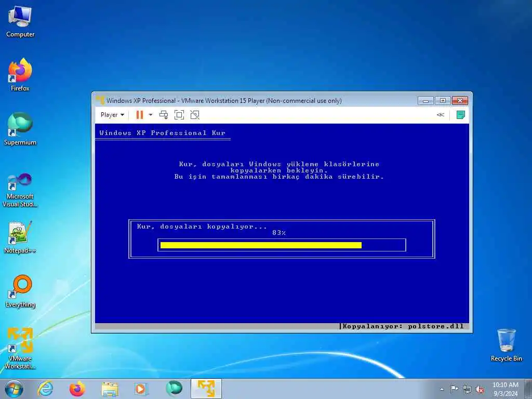Select the Microsoft Visual Studio desktop shortcut
This screenshot has width=532, height=399.
tap(20, 190)
